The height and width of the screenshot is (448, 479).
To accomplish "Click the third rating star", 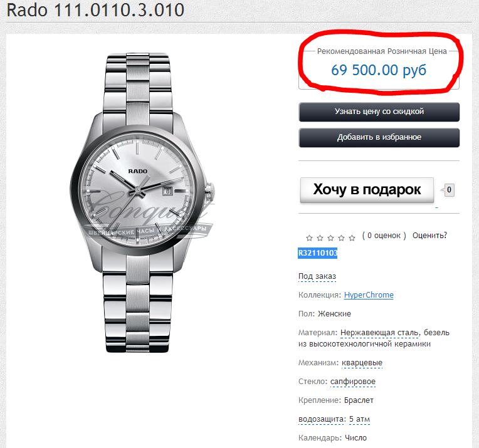I will pyautogui.click(x=330, y=237).
